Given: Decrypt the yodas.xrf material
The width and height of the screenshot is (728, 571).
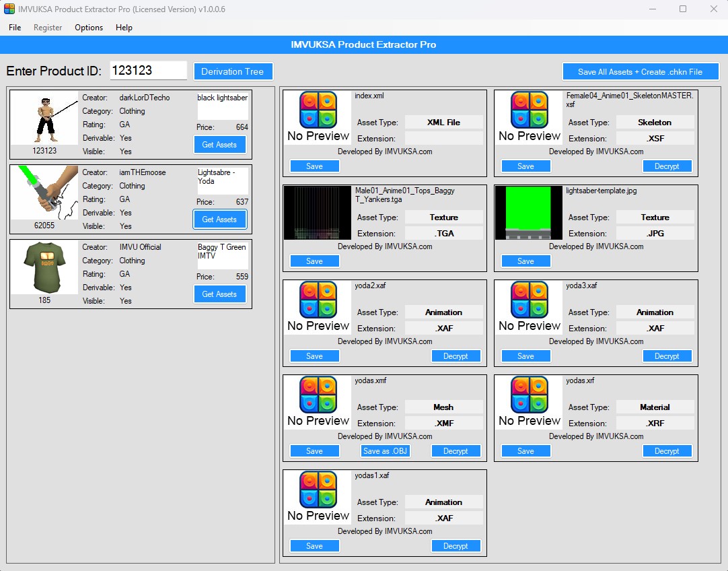Looking at the screenshot, I should [x=667, y=451].
